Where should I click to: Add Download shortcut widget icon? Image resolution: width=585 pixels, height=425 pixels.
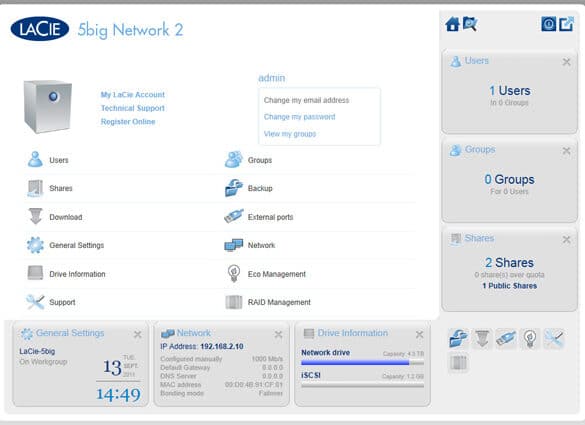point(482,339)
